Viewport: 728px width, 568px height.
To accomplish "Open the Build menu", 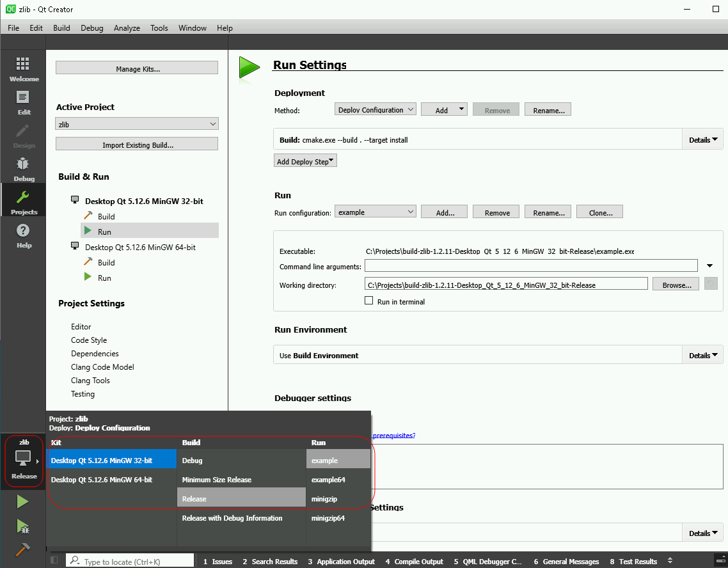I will tap(61, 28).
